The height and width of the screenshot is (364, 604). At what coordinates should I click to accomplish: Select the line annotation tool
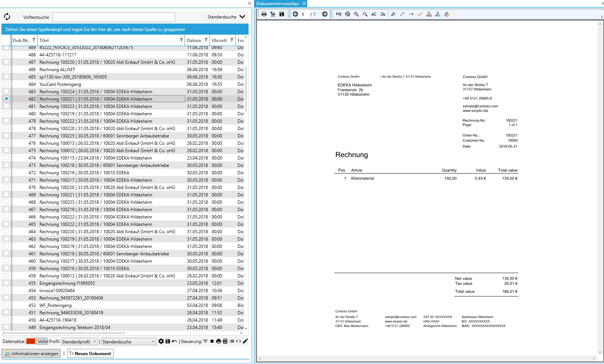coord(402,14)
